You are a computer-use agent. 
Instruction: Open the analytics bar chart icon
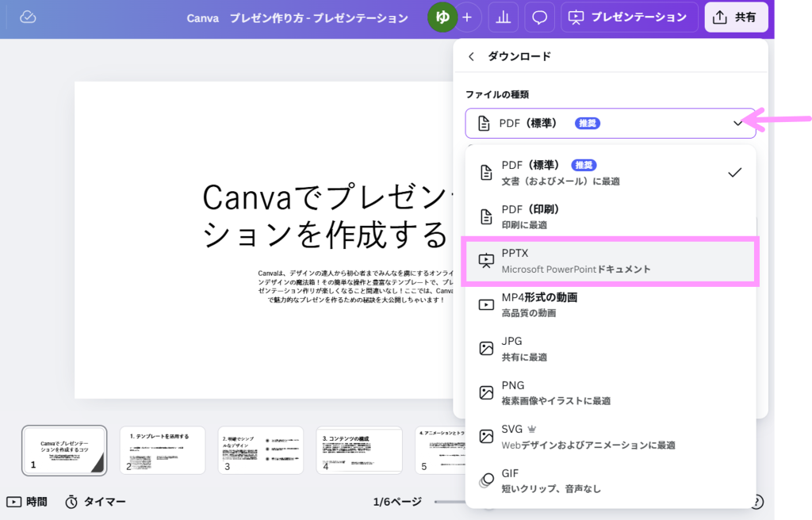pyautogui.click(x=503, y=17)
